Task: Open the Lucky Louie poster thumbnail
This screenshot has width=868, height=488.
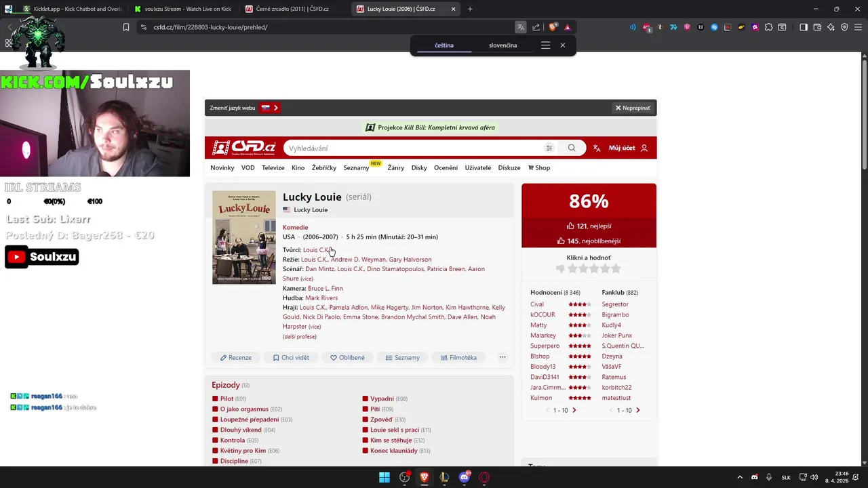Action: click(244, 237)
